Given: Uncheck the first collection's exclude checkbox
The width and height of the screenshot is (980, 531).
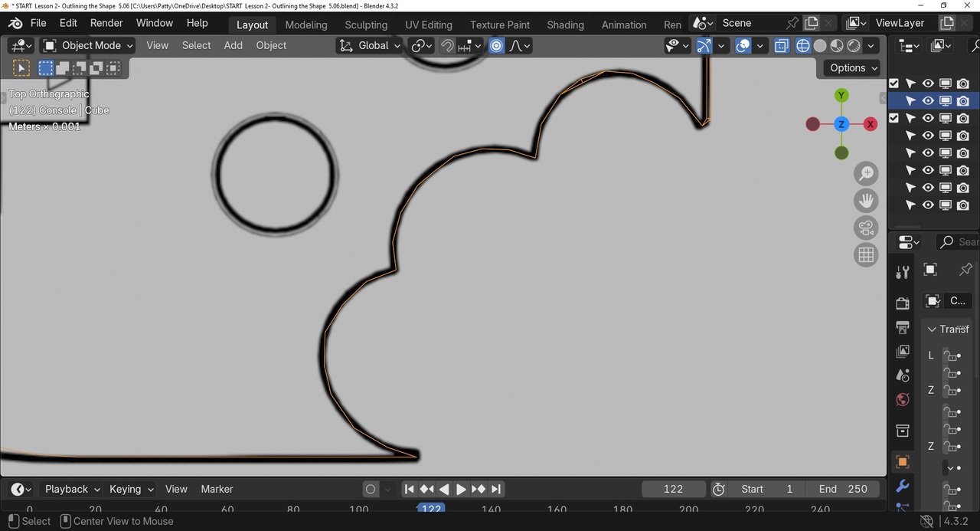Looking at the screenshot, I should tap(893, 84).
